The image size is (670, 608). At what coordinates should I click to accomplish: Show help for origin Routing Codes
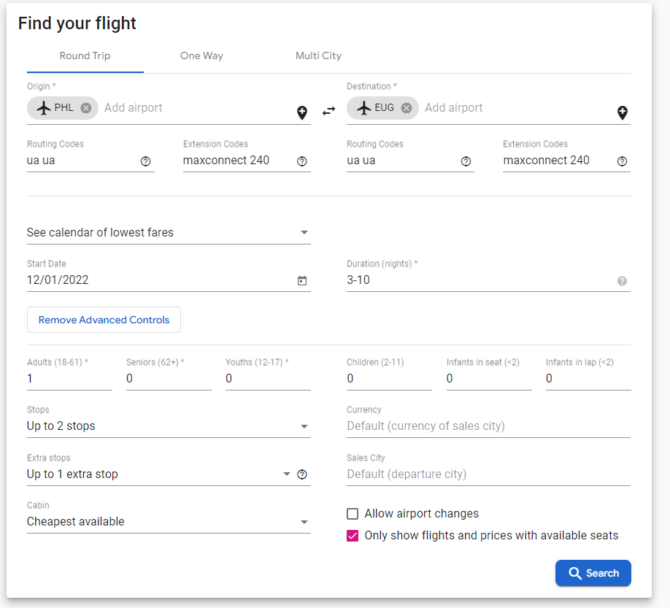pos(146,161)
